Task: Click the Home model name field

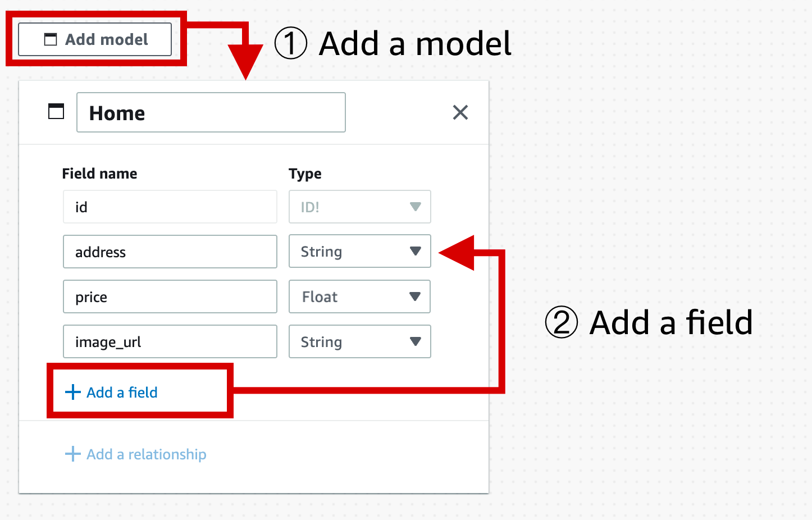Action: [211, 112]
